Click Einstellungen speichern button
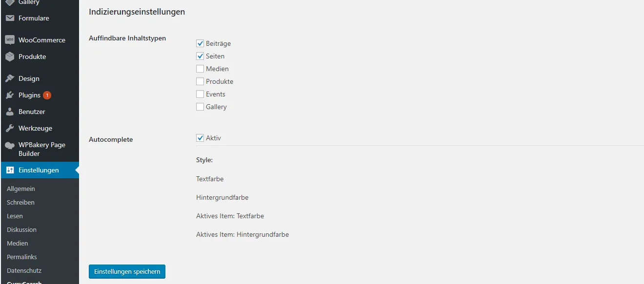The width and height of the screenshot is (644, 284). pyautogui.click(x=127, y=271)
